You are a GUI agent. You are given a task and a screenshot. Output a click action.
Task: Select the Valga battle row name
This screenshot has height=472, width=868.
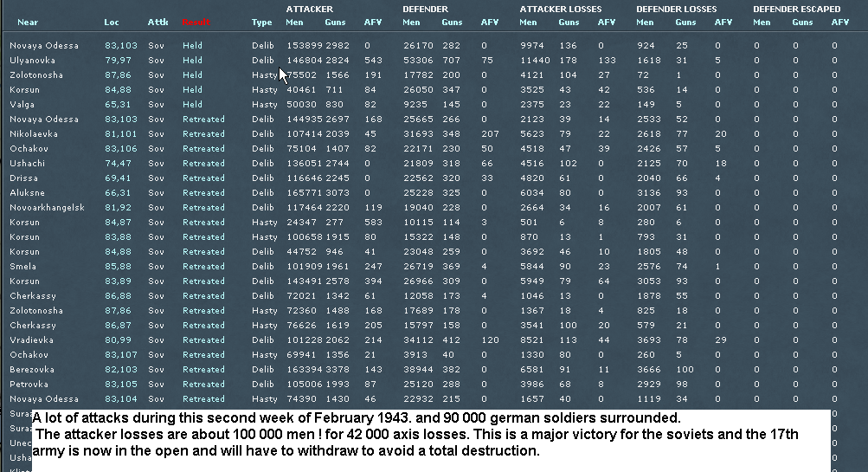(23, 104)
